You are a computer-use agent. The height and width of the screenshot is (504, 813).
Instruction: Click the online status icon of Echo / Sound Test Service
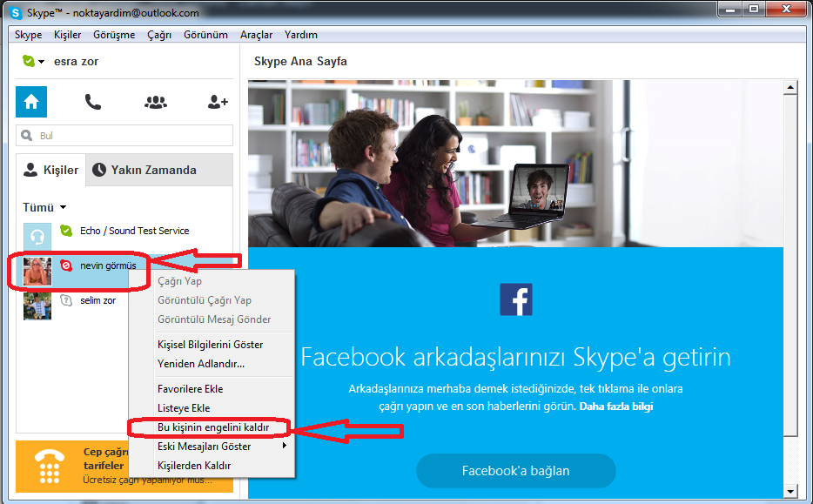pos(66,231)
